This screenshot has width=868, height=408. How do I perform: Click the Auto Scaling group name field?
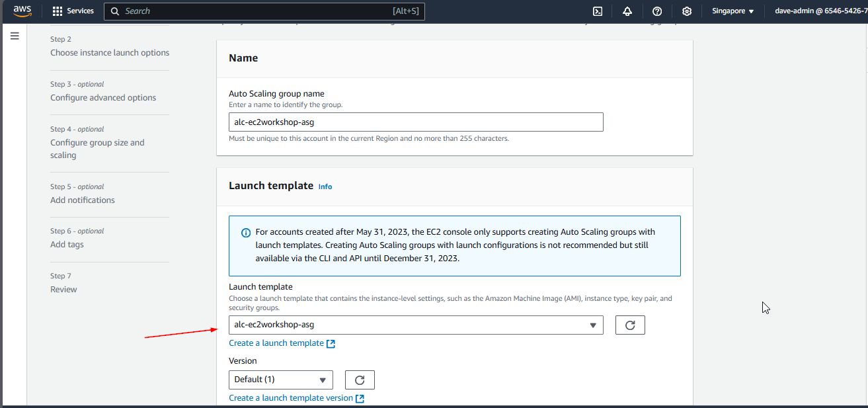coord(416,122)
